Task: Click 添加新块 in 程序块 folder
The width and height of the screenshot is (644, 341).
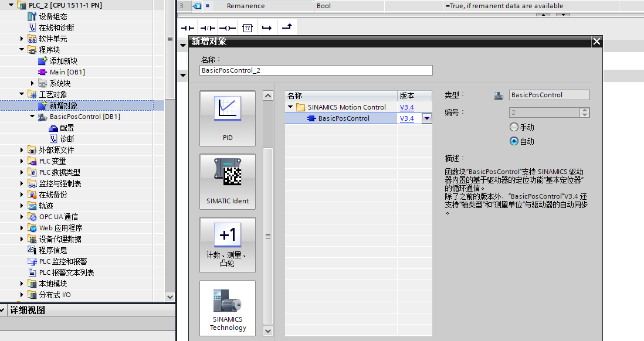Action: pos(63,61)
